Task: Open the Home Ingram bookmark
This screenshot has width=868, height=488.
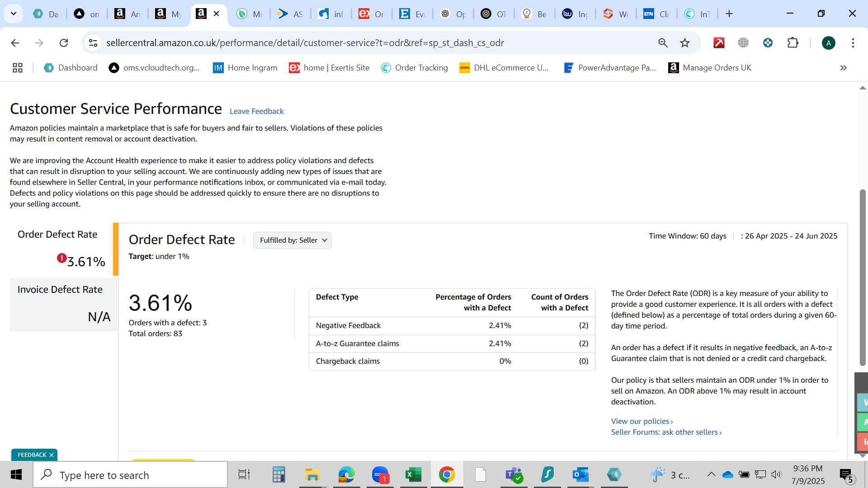Action: point(245,68)
